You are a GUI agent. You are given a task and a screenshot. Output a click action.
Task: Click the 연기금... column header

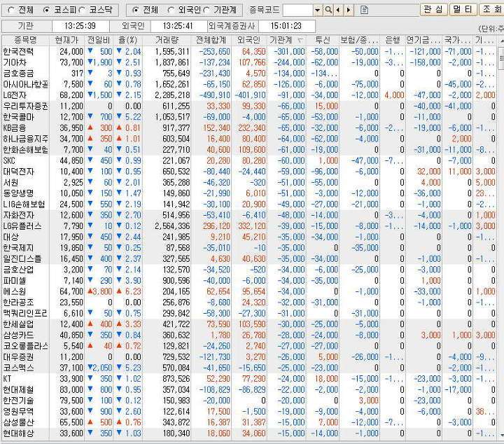423,40
